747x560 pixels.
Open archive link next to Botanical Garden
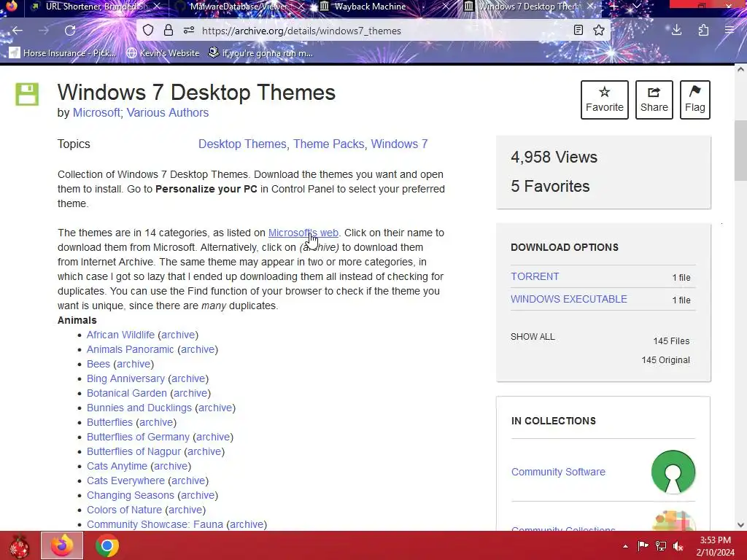190,393
